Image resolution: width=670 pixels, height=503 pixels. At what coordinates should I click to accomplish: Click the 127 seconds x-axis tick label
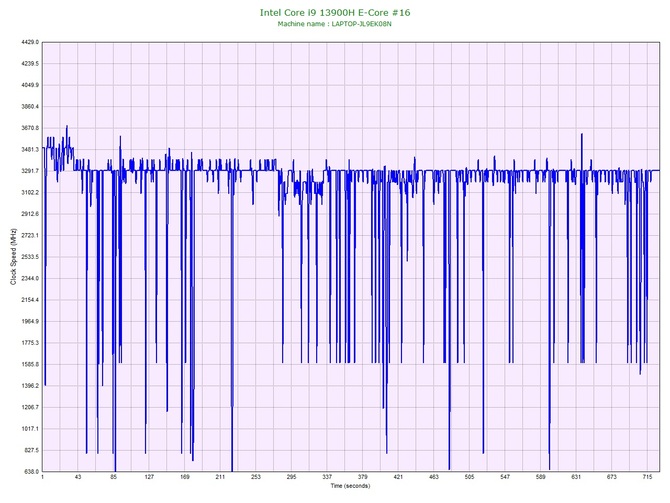[149, 477]
